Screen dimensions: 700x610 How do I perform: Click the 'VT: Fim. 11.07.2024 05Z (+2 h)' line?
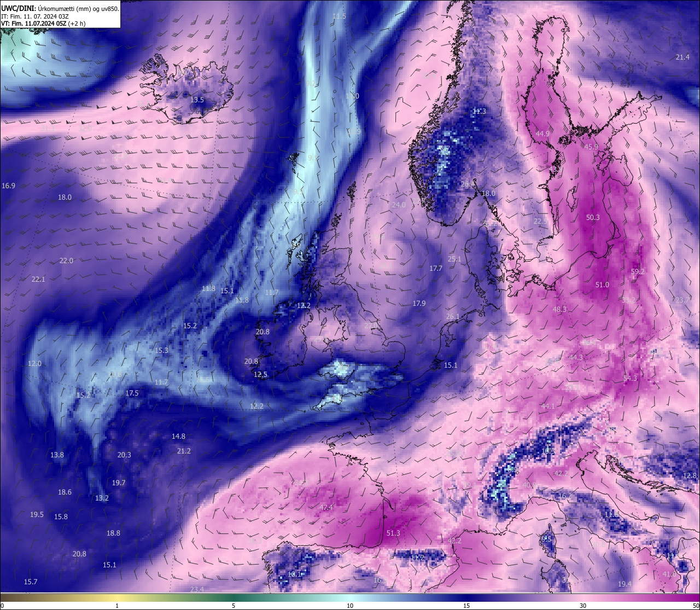(x=43, y=24)
